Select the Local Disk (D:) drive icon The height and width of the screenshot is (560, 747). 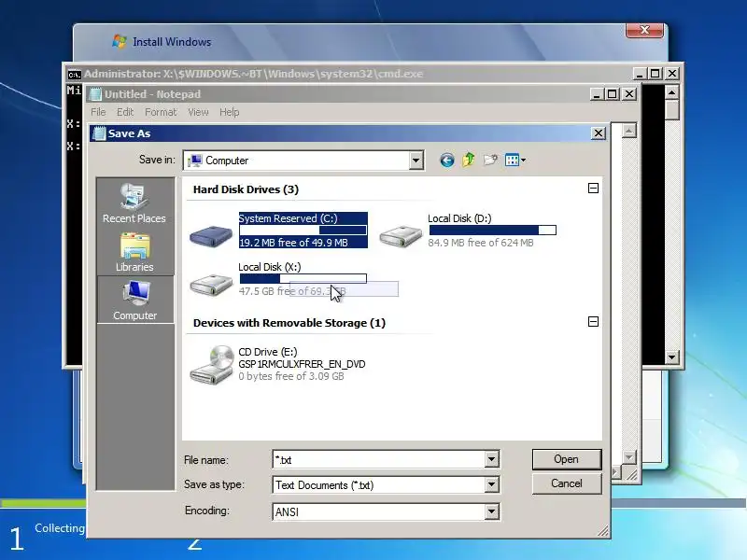(401, 235)
